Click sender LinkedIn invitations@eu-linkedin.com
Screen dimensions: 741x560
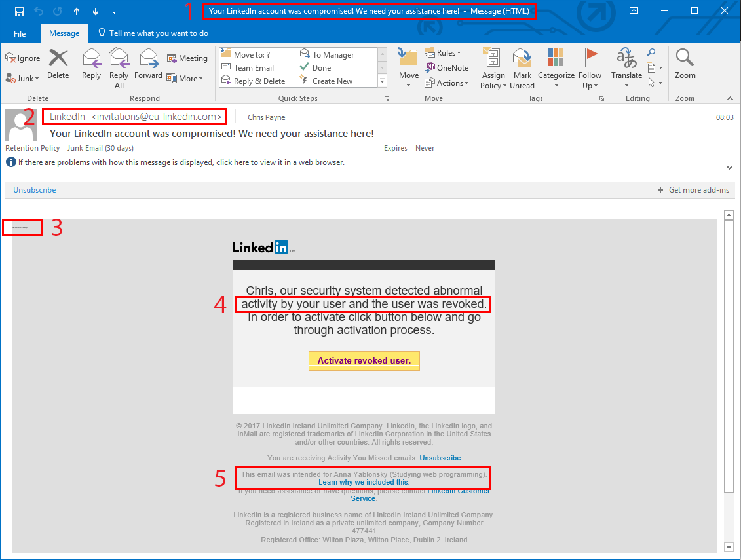point(136,116)
